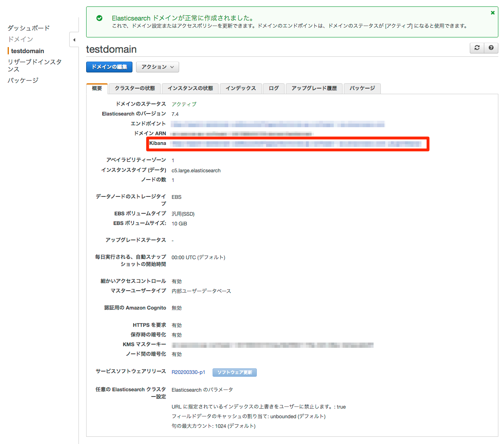Go to ダッシュボード in sidebar
504x444 pixels.
29,28
